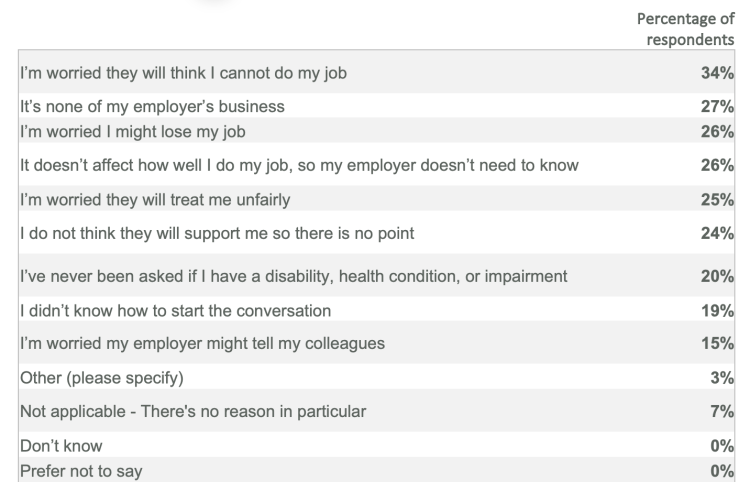
Task: Select the 27% percentage value
Action: pyautogui.click(x=717, y=106)
